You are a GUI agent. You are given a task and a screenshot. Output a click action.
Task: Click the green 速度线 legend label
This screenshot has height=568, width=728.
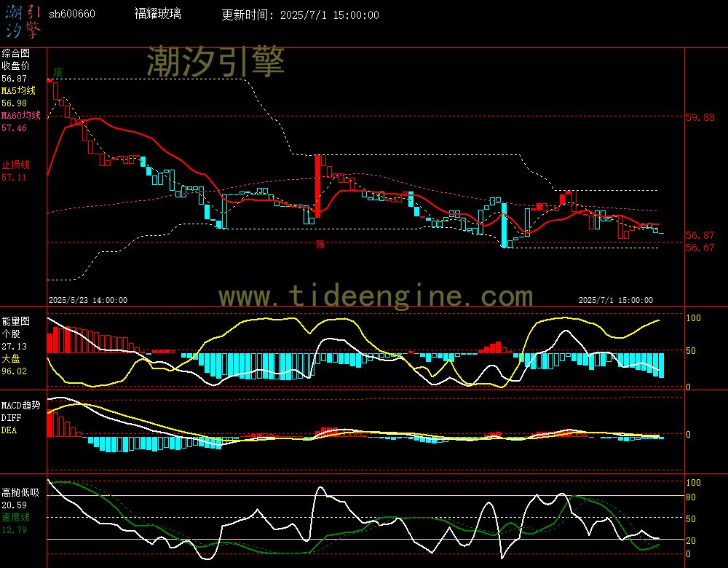pos(15,517)
